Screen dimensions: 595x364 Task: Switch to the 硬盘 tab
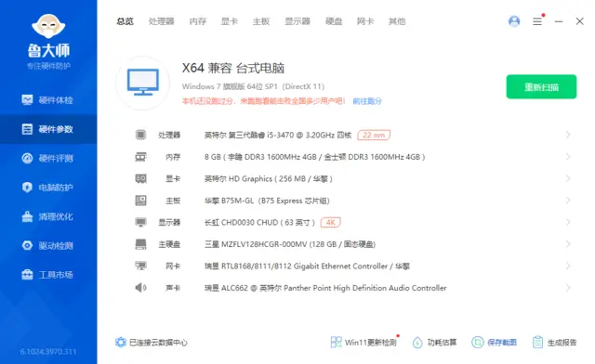pyautogui.click(x=334, y=21)
